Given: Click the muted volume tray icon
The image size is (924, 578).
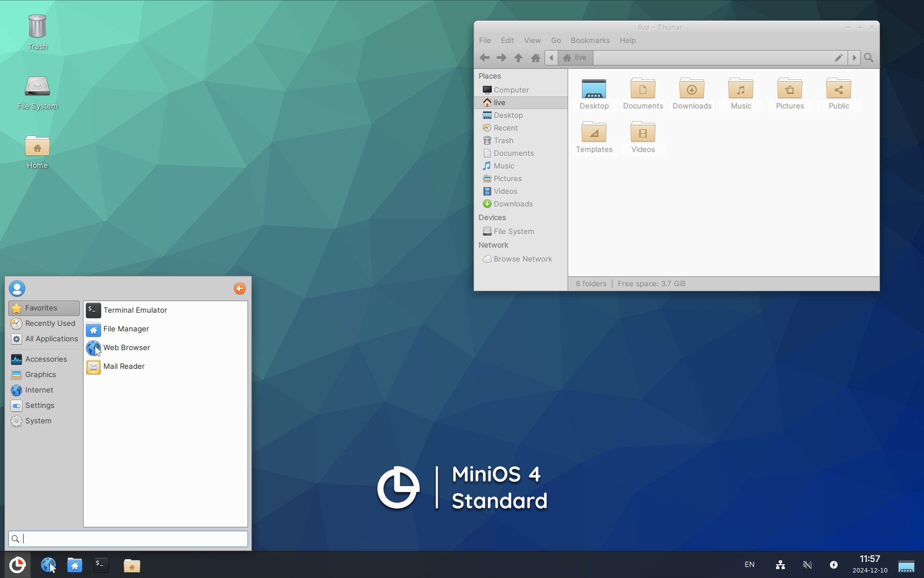Looking at the screenshot, I should pyautogui.click(x=807, y=565).
